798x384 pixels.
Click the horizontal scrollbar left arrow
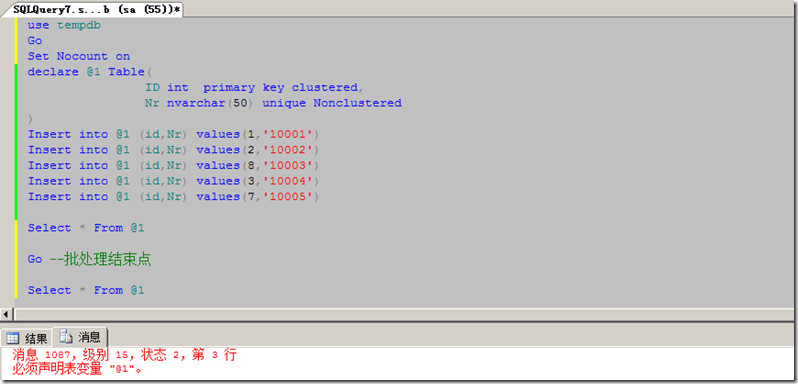[x=6, y=313]
